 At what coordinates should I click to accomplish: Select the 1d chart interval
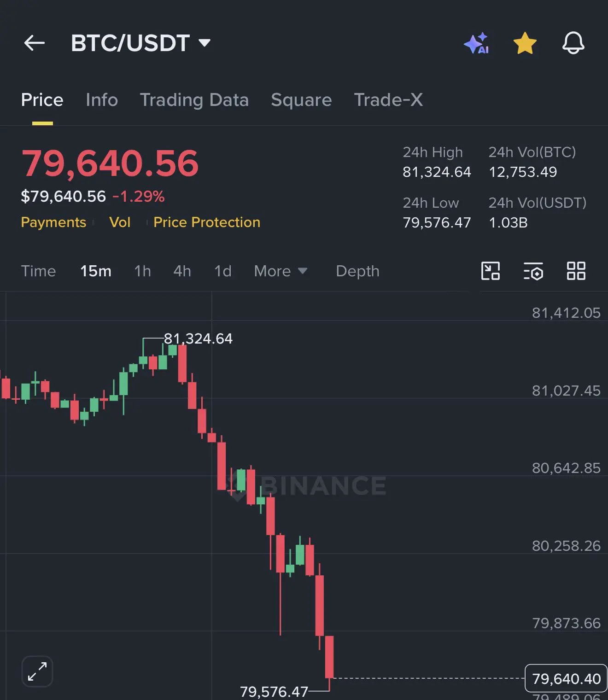pos(223,271)
